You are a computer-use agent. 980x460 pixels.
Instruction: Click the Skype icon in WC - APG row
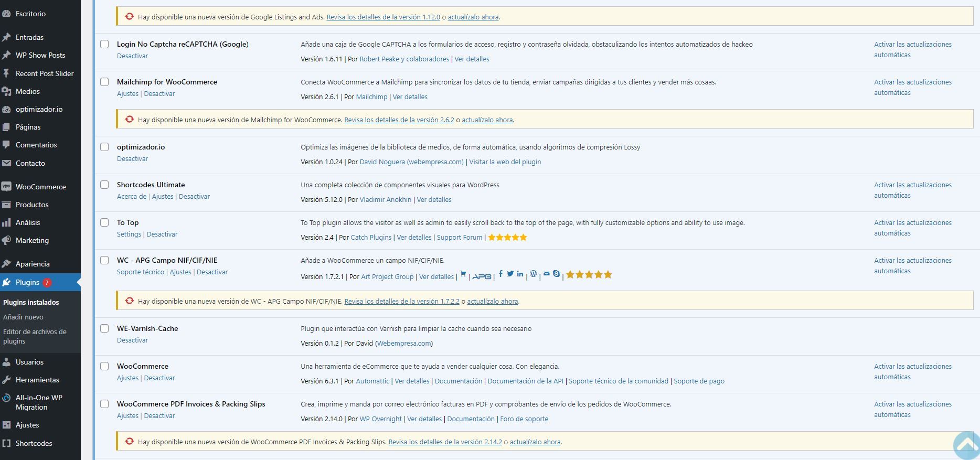pos(556,274)
